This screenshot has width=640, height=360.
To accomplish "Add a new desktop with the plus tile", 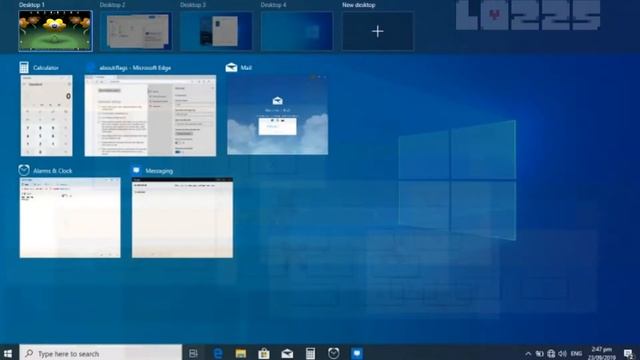I will point(378,31).
